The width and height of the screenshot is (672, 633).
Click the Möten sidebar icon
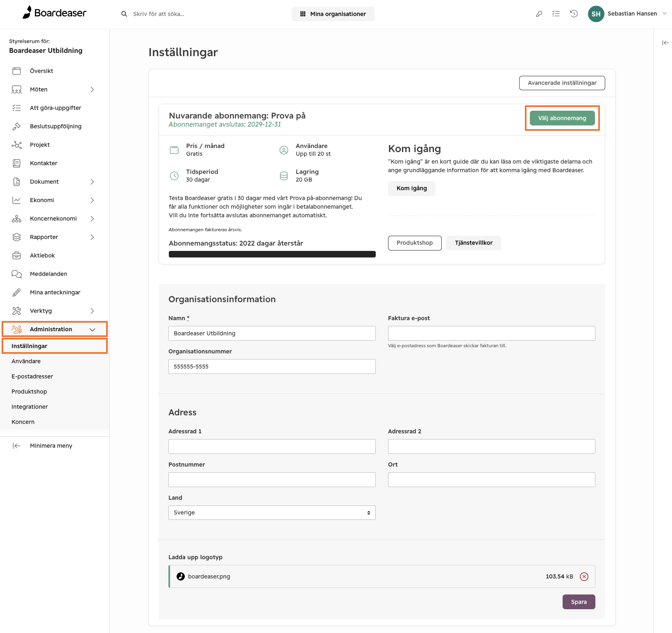16,89
